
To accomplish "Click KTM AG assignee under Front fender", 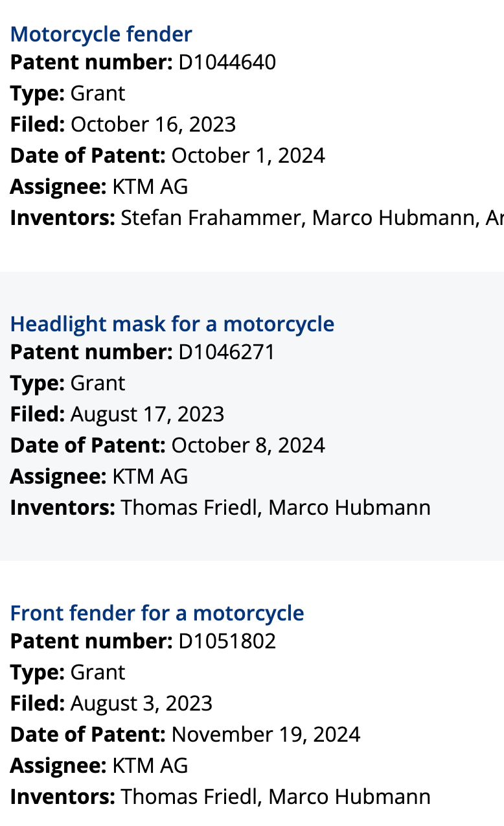I will (x=150, y=766).
